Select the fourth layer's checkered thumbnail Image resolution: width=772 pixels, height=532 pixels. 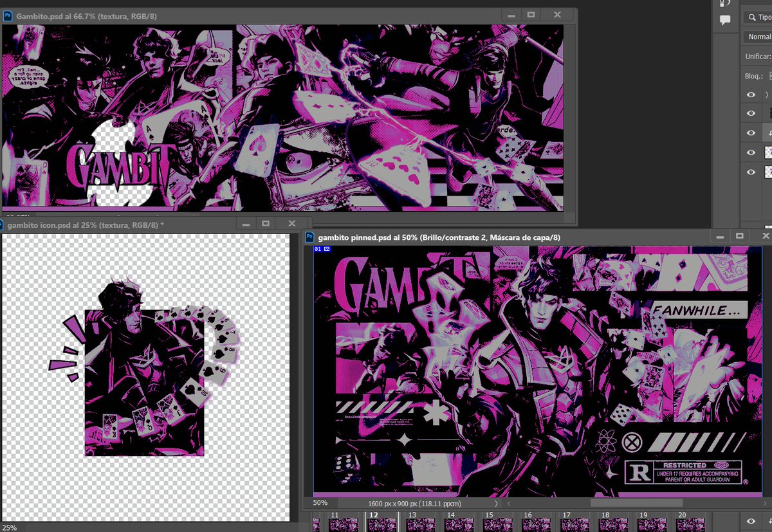click(768, 152)
